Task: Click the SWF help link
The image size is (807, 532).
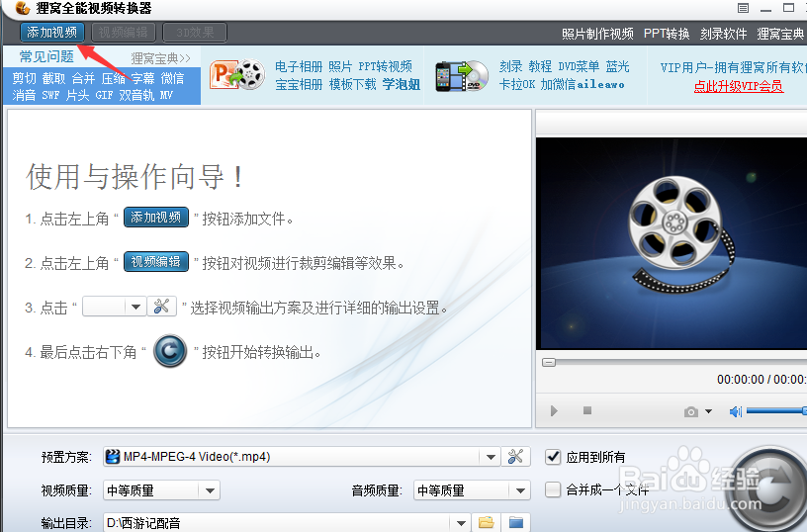Action: tap(51, 95)
